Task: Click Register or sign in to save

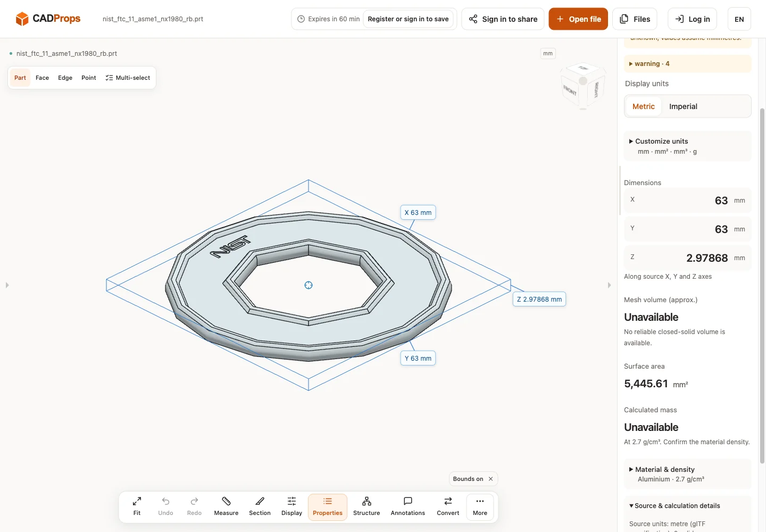Action: coord(408,19)
